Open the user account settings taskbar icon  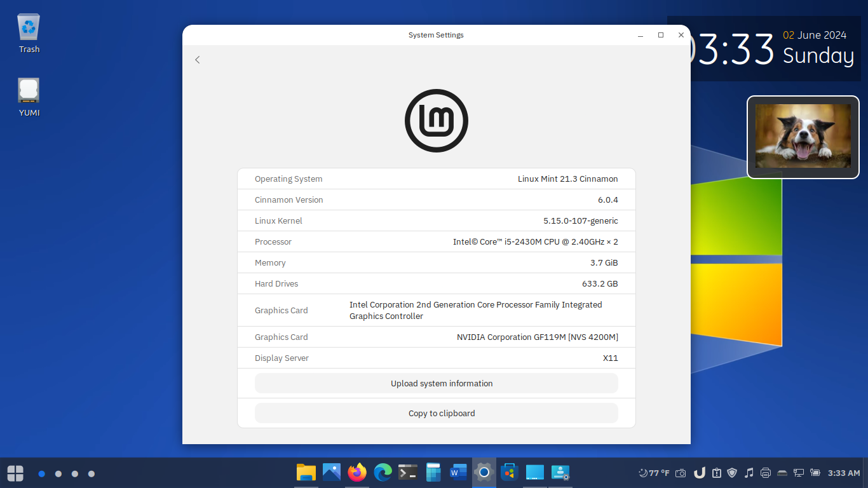(560, 472)
